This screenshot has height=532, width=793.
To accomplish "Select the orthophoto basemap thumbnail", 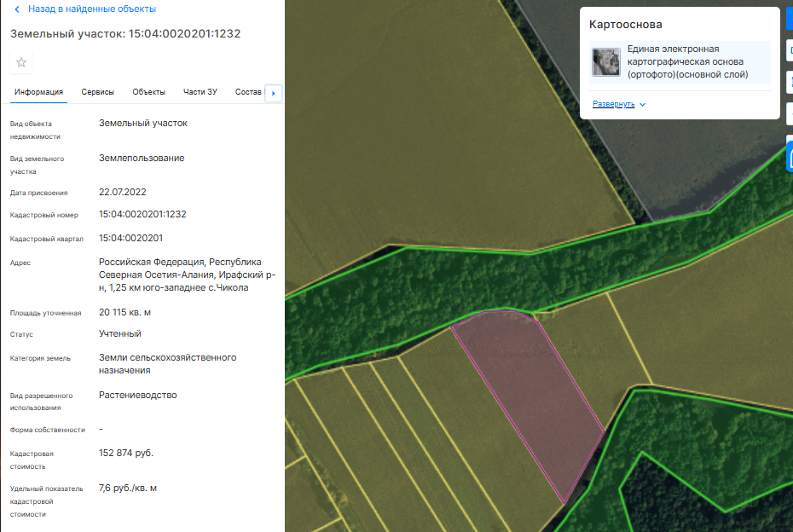I will (x=606, y=61).
